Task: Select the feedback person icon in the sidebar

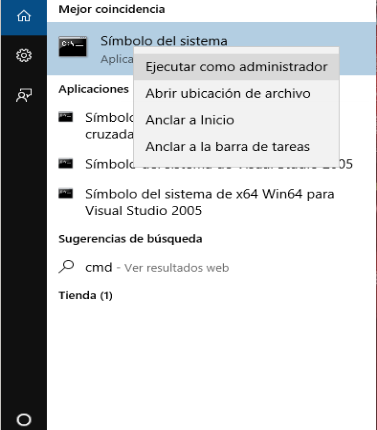Action: click(24, 95)
